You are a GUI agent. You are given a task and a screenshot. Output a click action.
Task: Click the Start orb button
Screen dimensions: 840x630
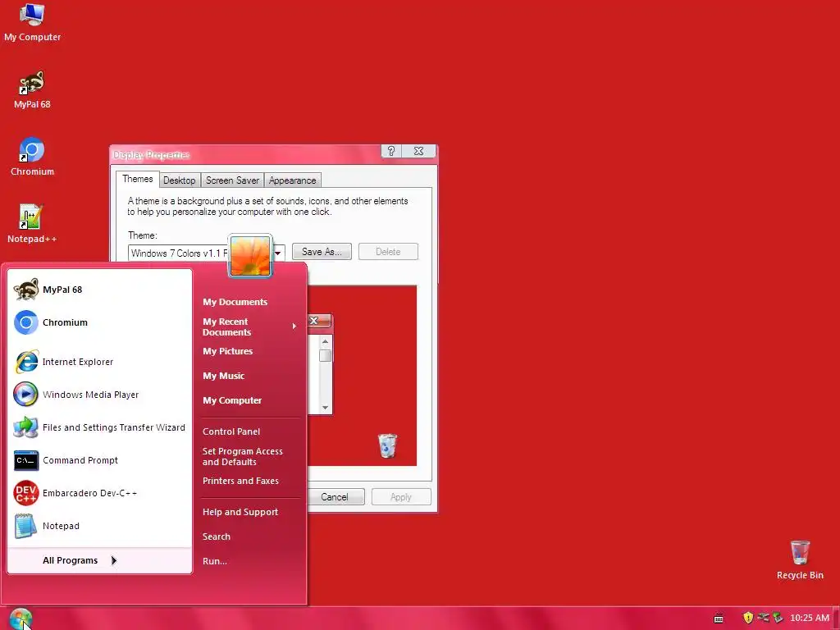coord(21,619)
